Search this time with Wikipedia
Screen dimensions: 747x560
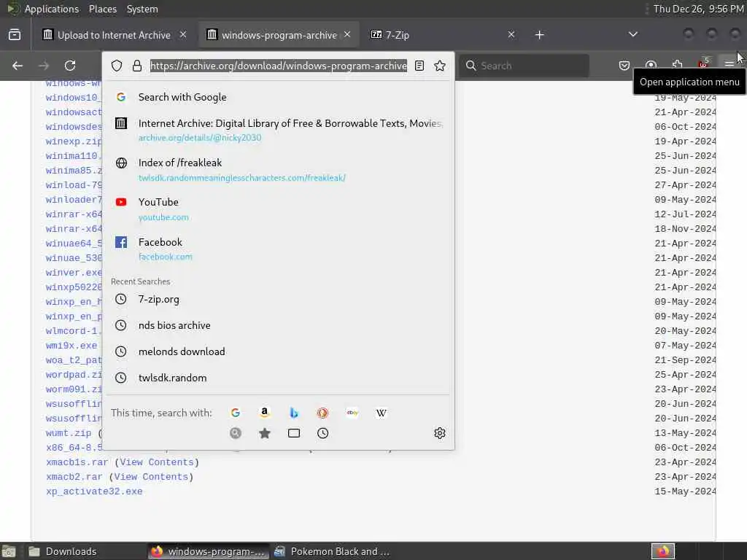[x=381, y=413]
